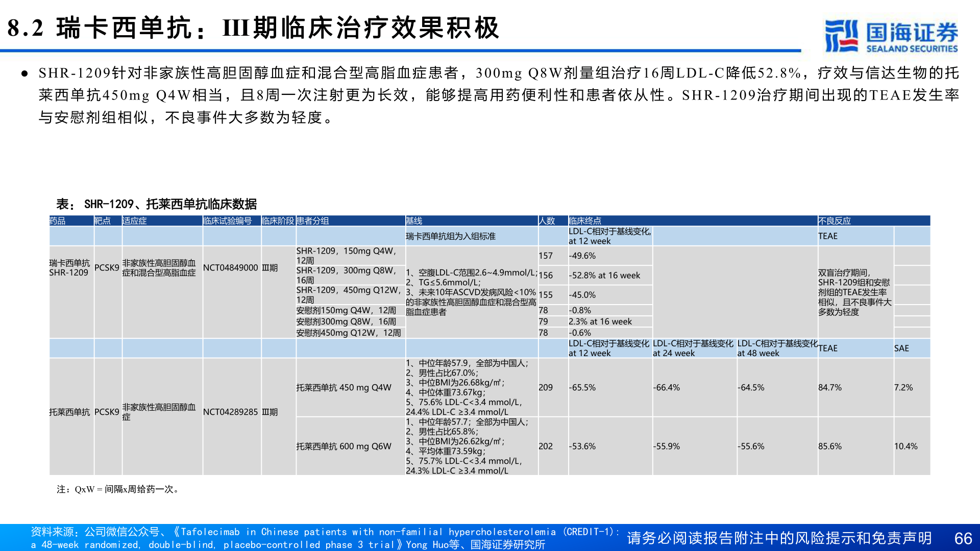Click disclaimer '请务必阅读报告附注中的风险提示和免责声明'
The height and width of the screenshot is (551, 980).
(779, 538)
